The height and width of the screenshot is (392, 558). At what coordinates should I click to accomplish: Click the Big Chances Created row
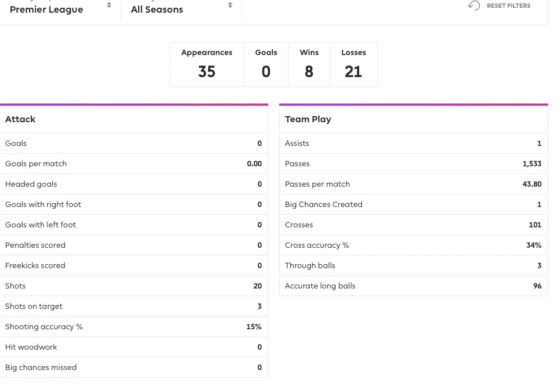tap(413, 204)
